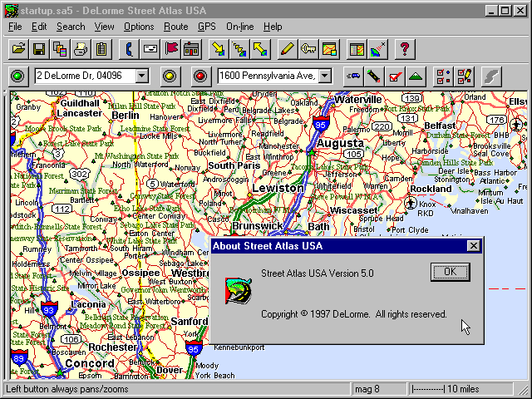Click the Copy map toolbar icon
The image size is (532, 399).
[60, 50]
